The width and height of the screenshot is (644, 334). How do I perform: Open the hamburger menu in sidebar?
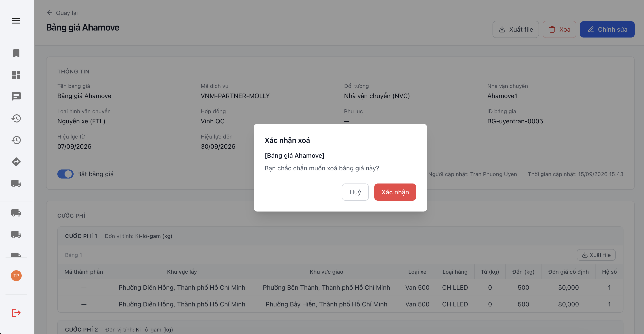point(16,21)
